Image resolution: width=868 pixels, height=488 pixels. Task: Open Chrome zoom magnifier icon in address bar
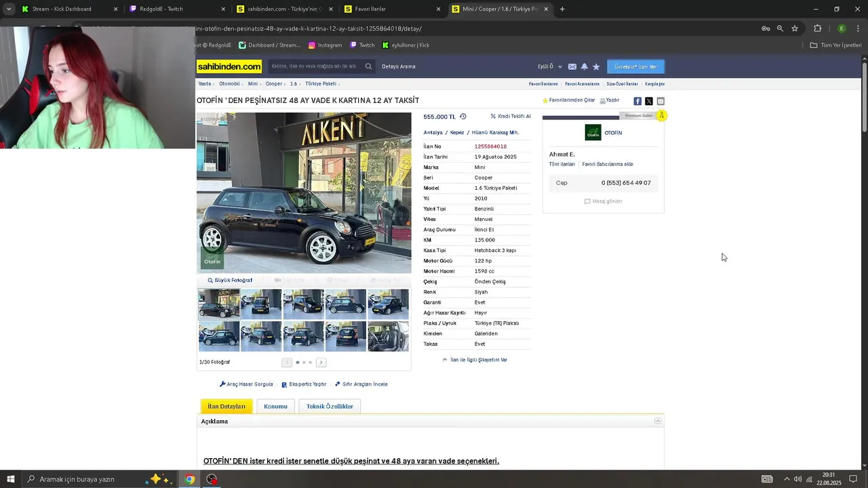tap(780, 28)
